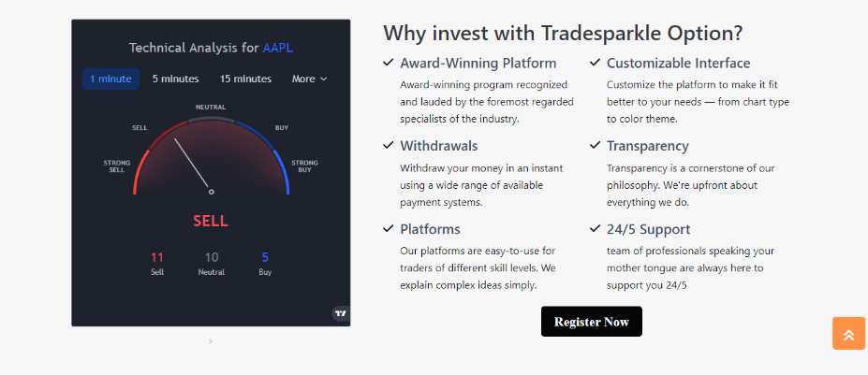Click the gauge needle on the meter

click(192, 164)
